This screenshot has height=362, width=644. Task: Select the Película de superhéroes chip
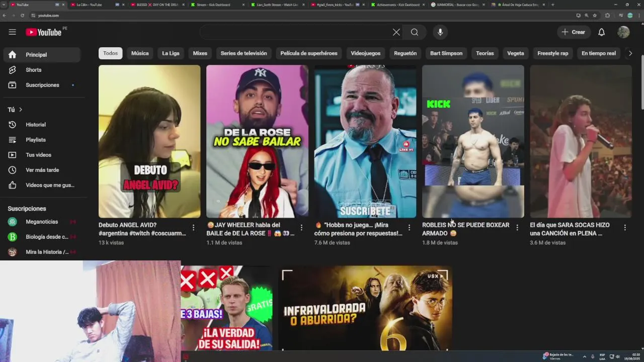point(309,53)
